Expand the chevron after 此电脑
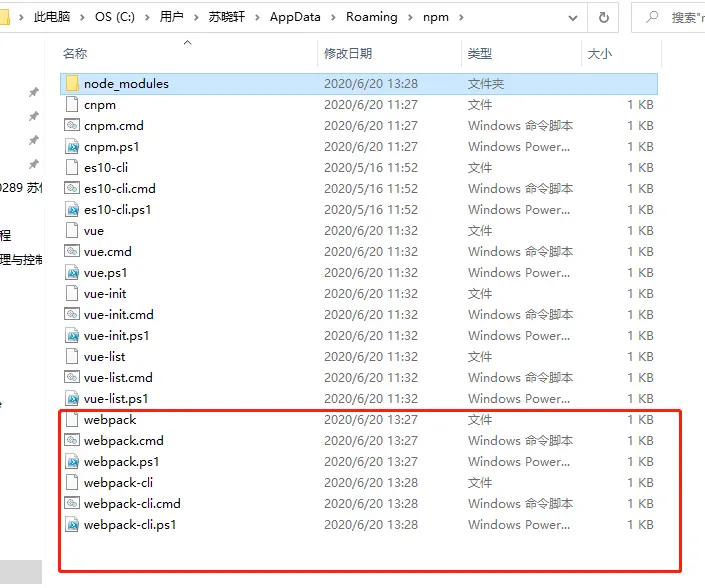Viewport: 705px width, 588px height. tap(82, 18)
